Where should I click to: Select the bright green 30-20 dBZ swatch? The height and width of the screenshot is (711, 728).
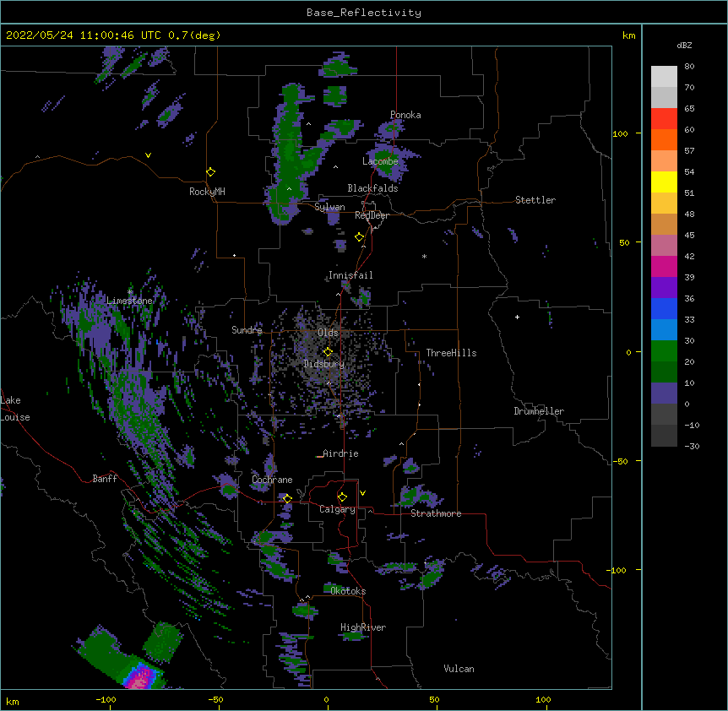(x=664, y=351)
